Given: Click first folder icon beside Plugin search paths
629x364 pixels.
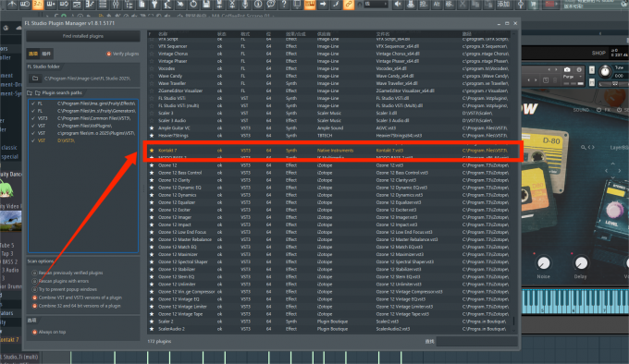Looking at the screenshot, I should click(30, 93).
